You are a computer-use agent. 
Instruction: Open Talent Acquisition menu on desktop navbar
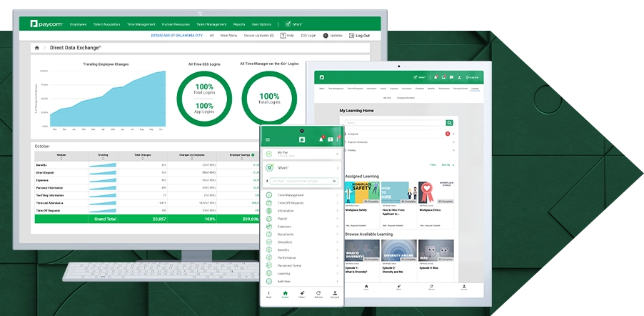point(107,24)
